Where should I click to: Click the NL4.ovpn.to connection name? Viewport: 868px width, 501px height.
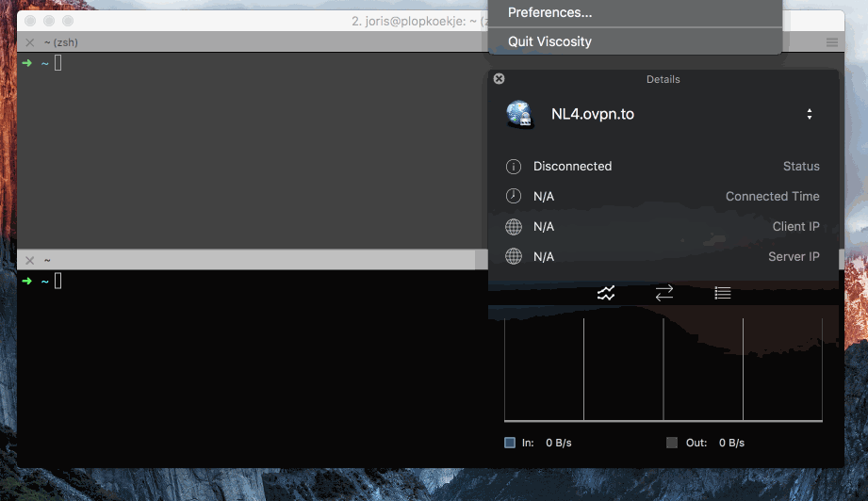(x=593, y=114)
